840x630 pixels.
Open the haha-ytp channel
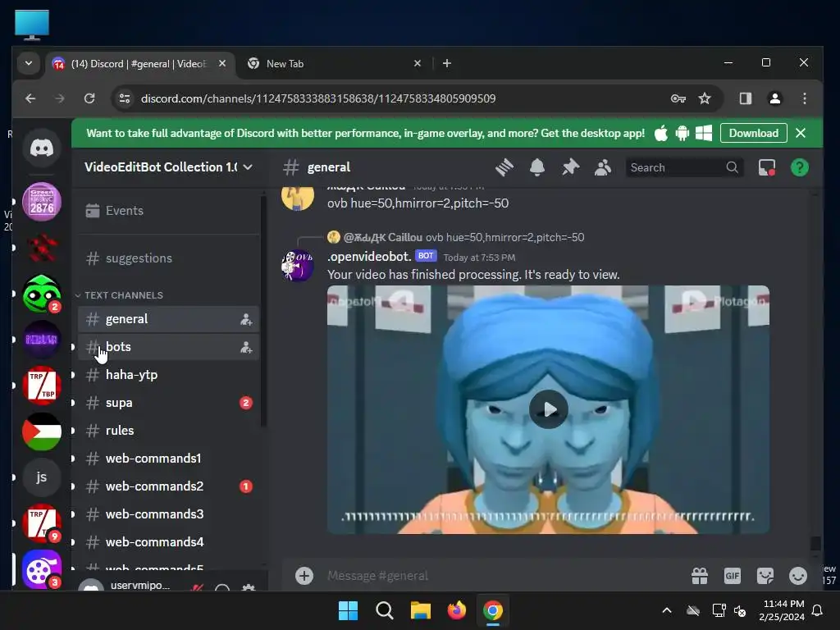168,375
